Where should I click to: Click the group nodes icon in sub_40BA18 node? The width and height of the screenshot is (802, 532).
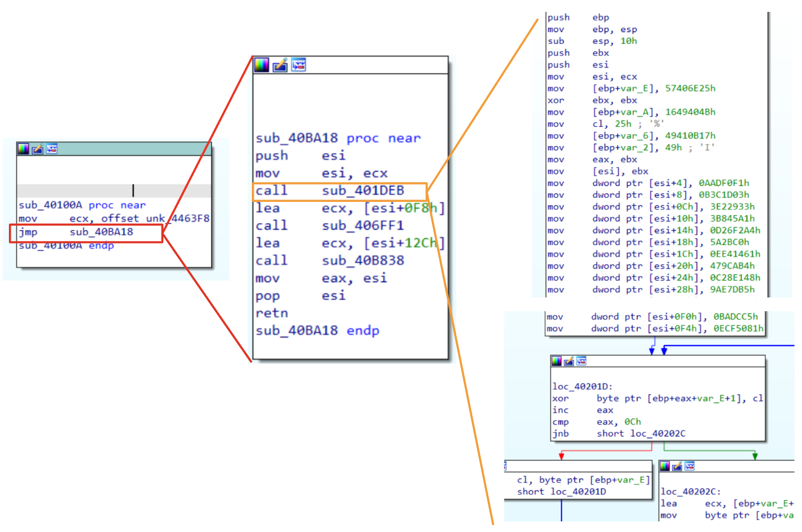(298, 65)
